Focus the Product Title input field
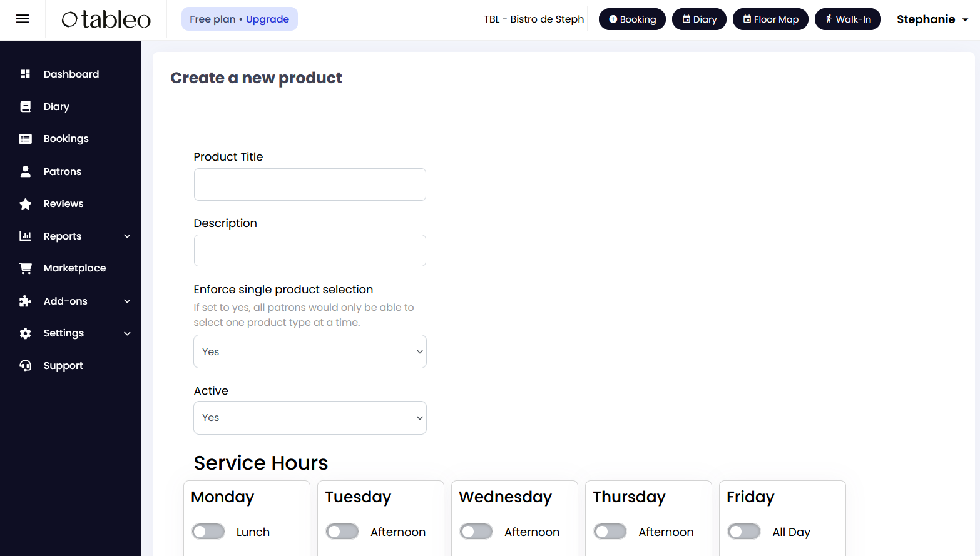980x556 pixels. pyautogui.click(x=310, y=184)
